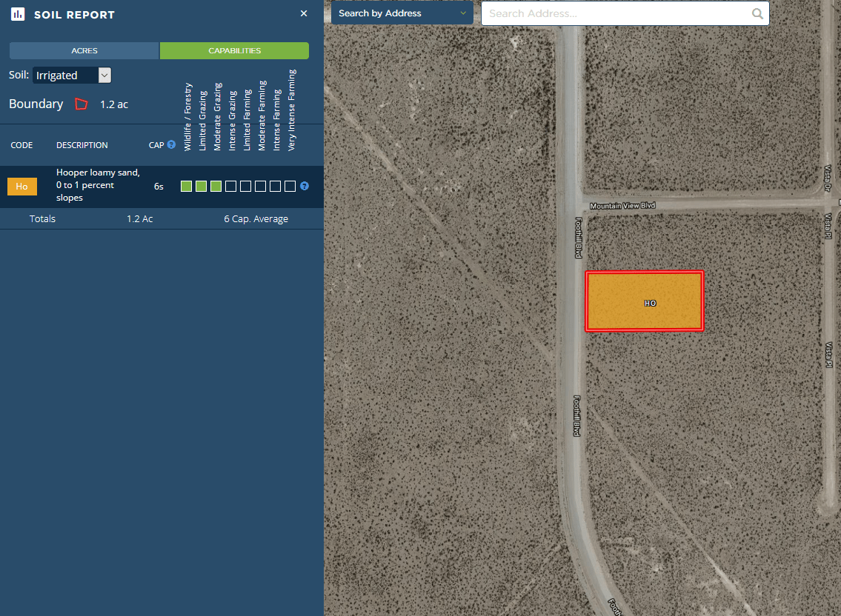The image size is (841, 616).
Task: Click the green Moderate Grazing color square
Action: [x=216, y=186]
